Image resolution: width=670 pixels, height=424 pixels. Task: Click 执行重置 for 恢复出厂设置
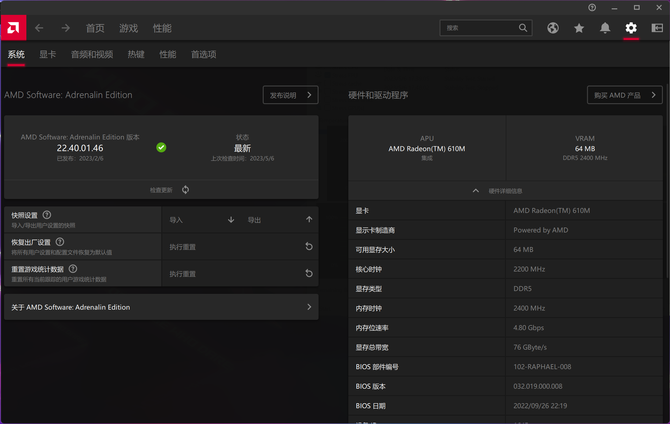pyautogui.click(x=182, y=247)
